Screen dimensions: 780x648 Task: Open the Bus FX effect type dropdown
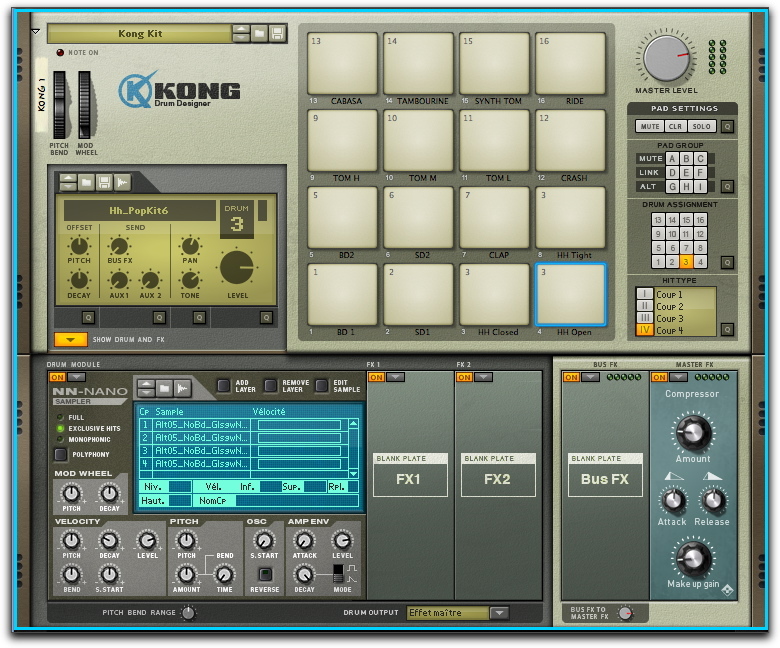590,377
